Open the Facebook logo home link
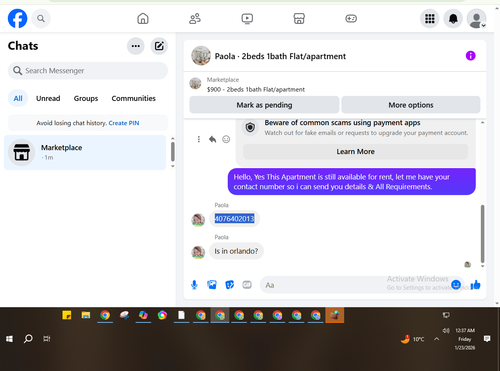The image size is (500, 371). pos(17,18)
